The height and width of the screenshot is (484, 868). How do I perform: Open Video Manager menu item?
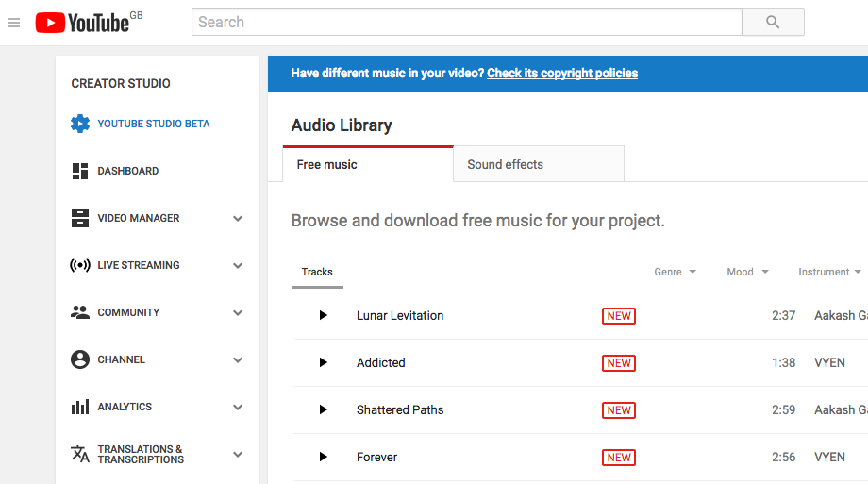tap(139, 218)
